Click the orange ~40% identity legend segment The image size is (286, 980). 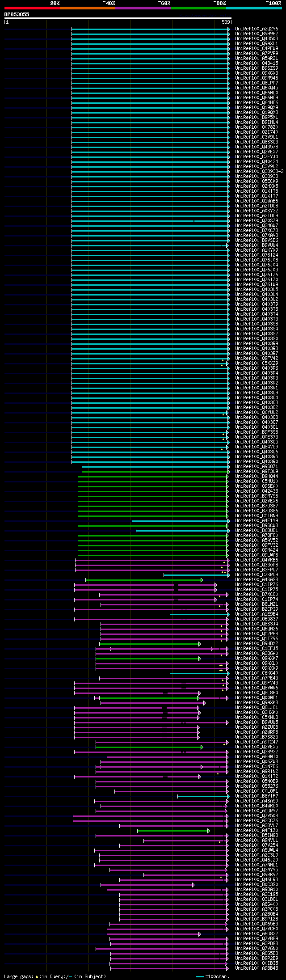[x=88, y=8]
